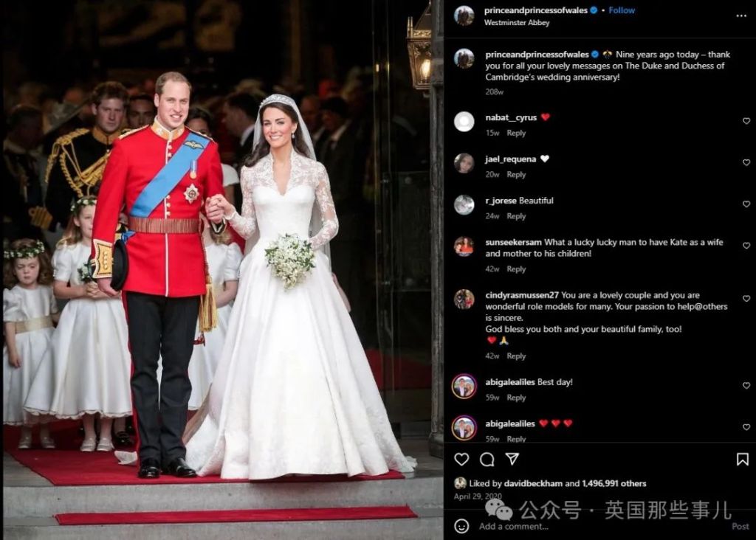This screenshot has height=540, width=756.
Task: Open the wedding photo image
Action: point(222,270)
